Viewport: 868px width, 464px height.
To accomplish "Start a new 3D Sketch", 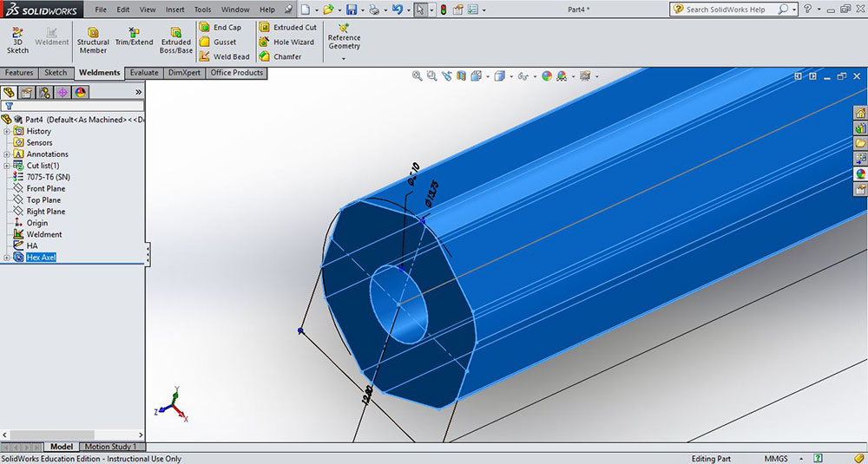I will [17, 40].
